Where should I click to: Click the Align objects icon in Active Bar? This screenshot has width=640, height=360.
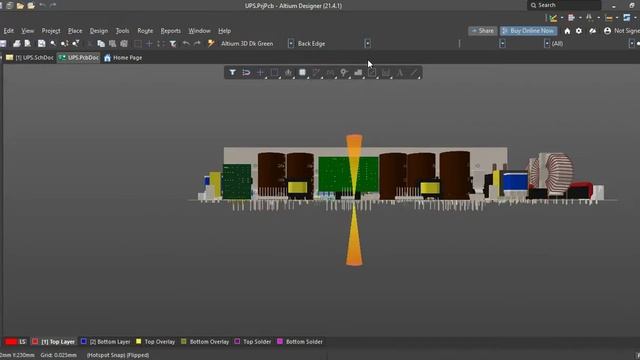pyautogui.click(x=288, y=73)
